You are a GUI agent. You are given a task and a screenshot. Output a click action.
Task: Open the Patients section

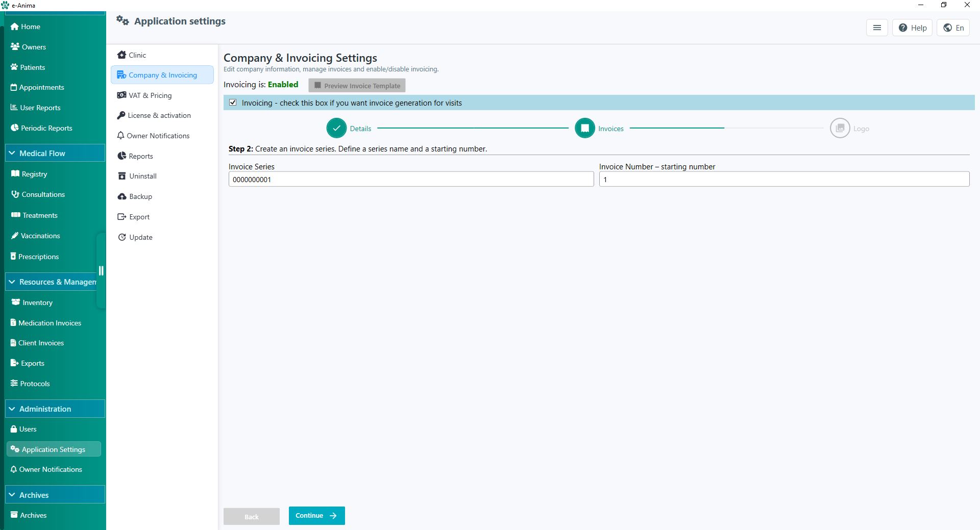[33, 67]
